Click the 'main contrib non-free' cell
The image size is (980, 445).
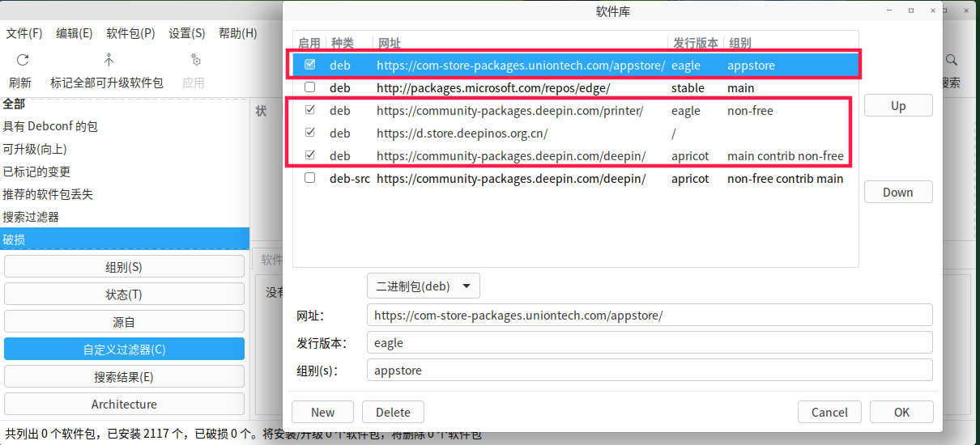[x=786, y=155]
